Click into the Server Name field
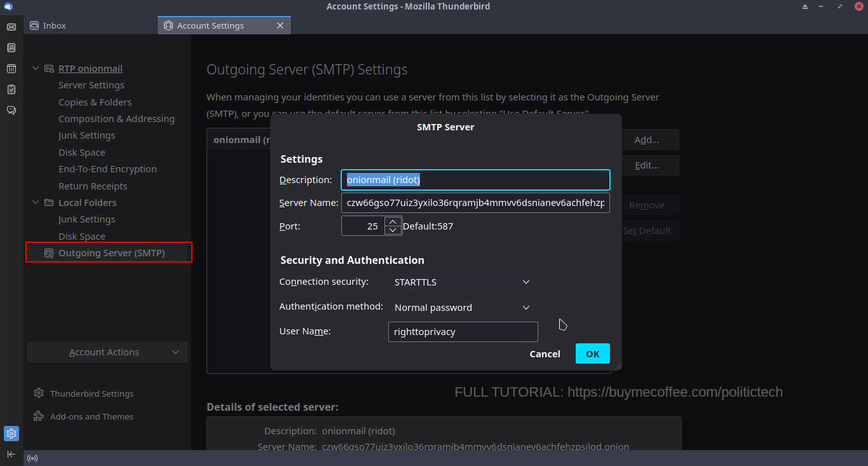The image size is (868, 466). (x=475, y=203)
